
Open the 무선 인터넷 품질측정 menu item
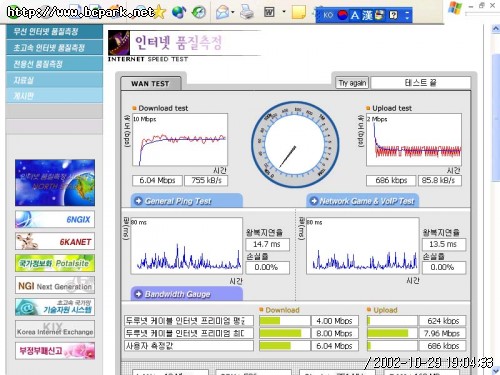click(54, 32)
